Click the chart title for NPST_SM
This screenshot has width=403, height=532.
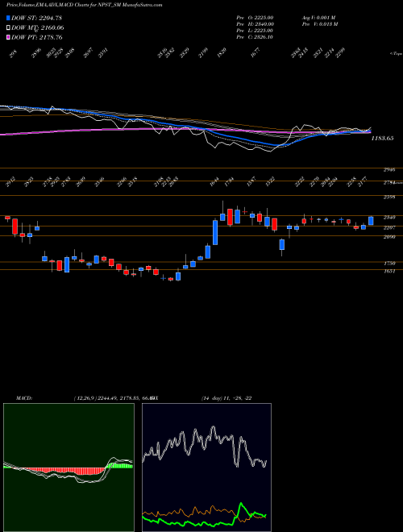point(84,5)
